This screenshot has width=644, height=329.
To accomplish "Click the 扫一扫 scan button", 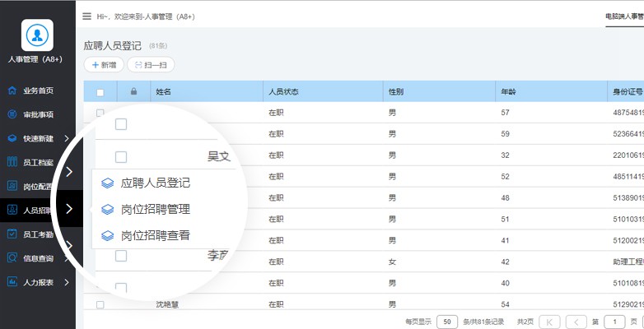I will point(151,65).
